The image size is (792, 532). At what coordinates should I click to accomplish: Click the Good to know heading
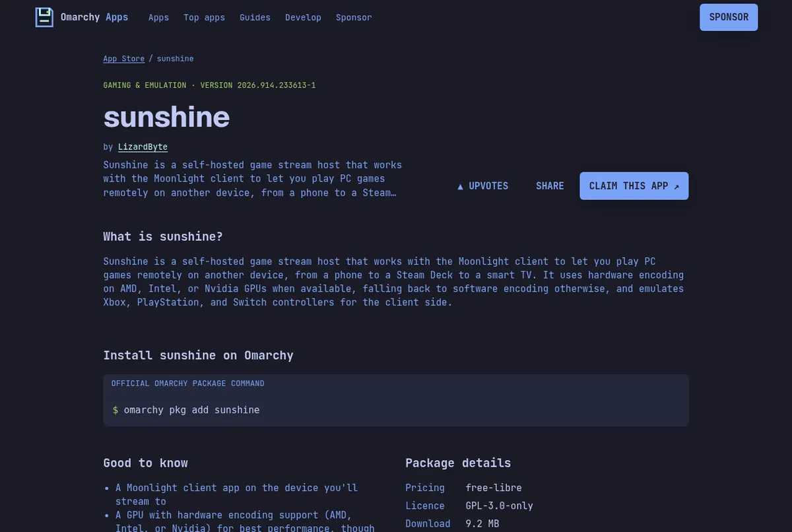click(x=145, y=463)
